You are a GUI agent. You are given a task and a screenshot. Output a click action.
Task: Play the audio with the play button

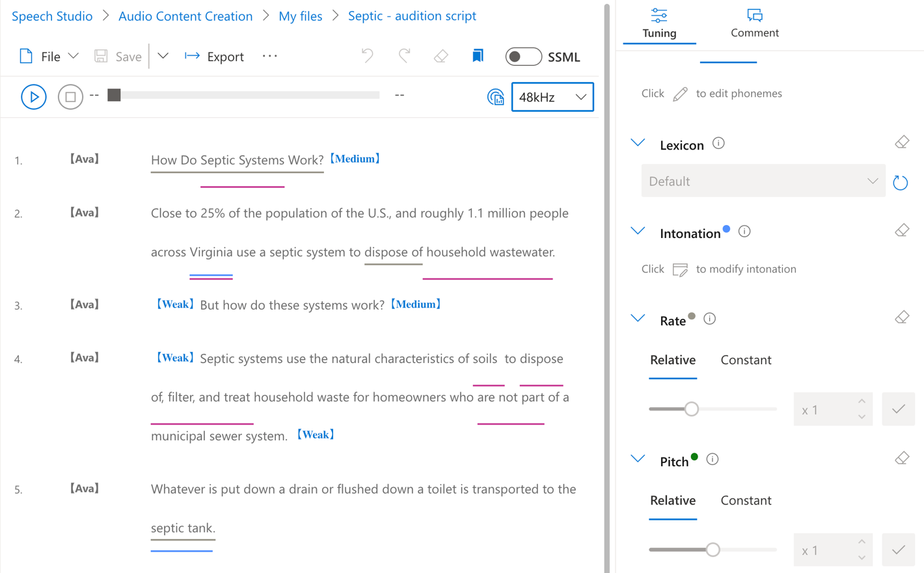(x=34, y=97)
